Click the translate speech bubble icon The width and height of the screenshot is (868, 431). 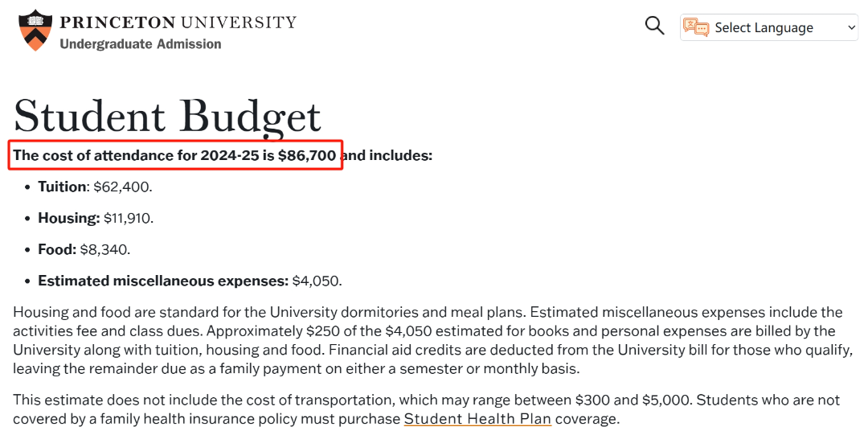(x=696, y=27)
